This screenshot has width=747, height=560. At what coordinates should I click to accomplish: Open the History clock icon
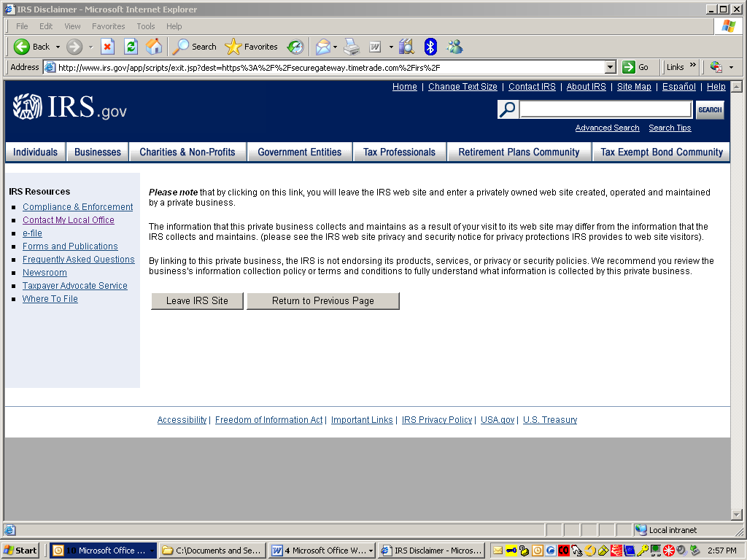tap(295, 47)
